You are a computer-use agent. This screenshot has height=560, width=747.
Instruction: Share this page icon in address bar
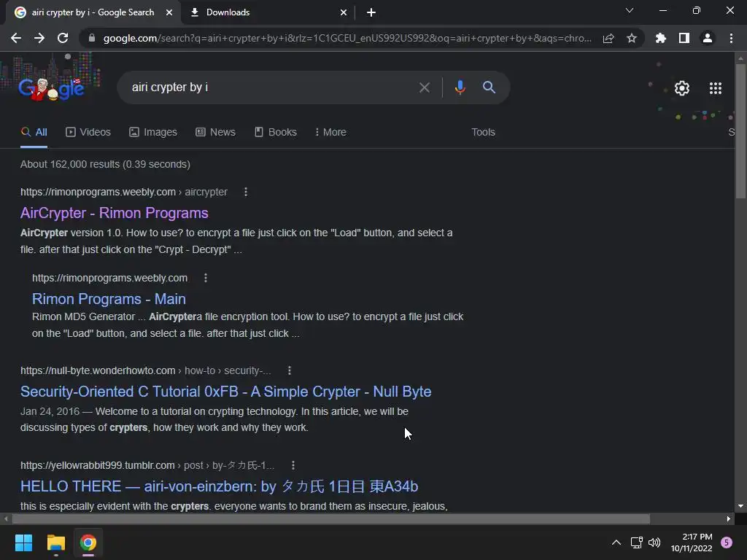click(608, 38)
